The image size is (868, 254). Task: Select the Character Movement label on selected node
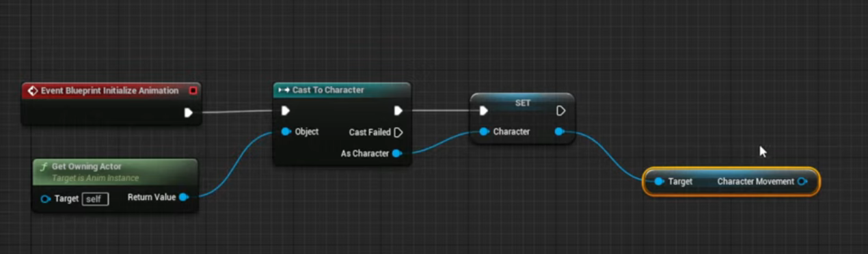[x=755, y=182]
